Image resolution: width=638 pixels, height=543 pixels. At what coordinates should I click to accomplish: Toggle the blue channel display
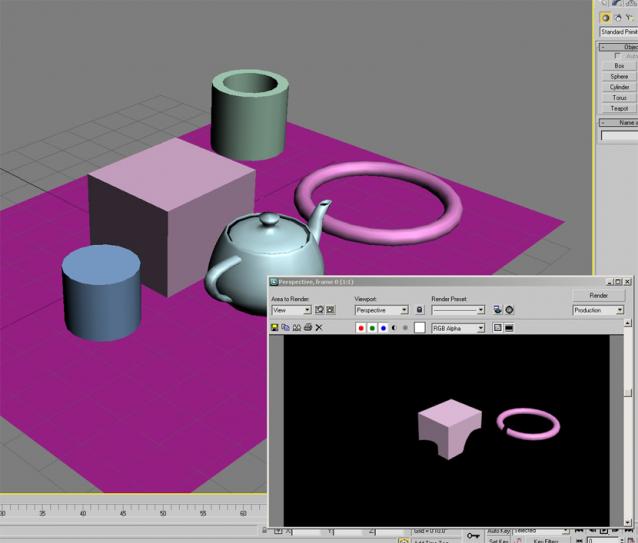tap(383, 328)
